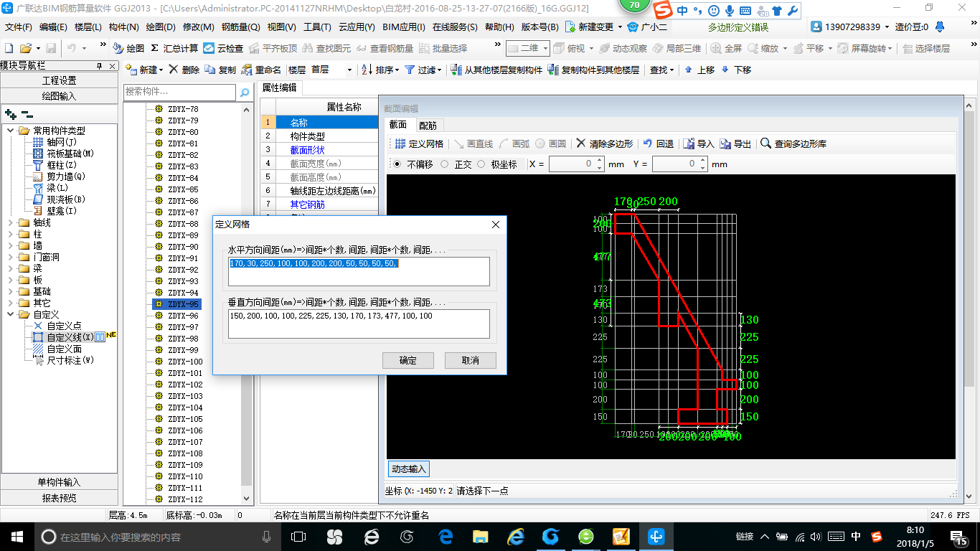Viewport: 980px width, 551px height.
Task: Open the 二维 view mode dropdown
Action: click(x=528, y=48)
